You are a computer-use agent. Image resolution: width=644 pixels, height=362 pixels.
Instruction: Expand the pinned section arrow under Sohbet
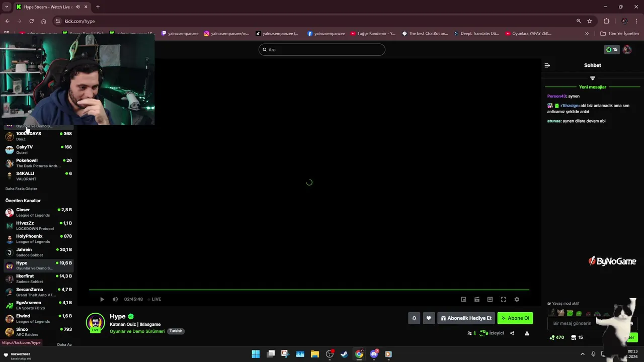tap(593, 78)
